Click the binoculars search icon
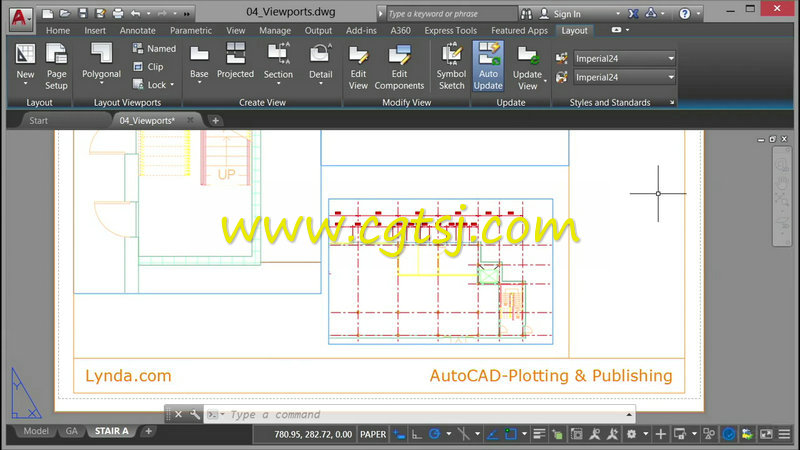Viewport: 800px width, 450px height. coord(526,14)
